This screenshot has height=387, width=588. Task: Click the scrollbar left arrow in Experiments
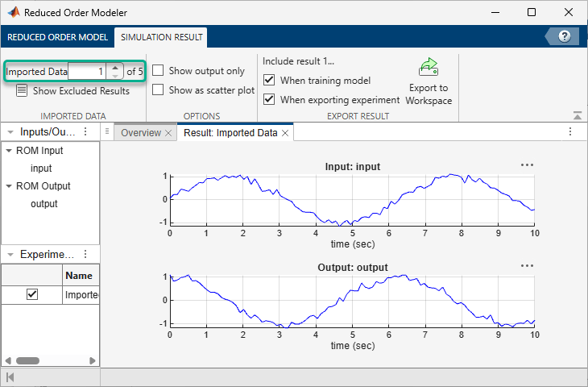[8, 360]
